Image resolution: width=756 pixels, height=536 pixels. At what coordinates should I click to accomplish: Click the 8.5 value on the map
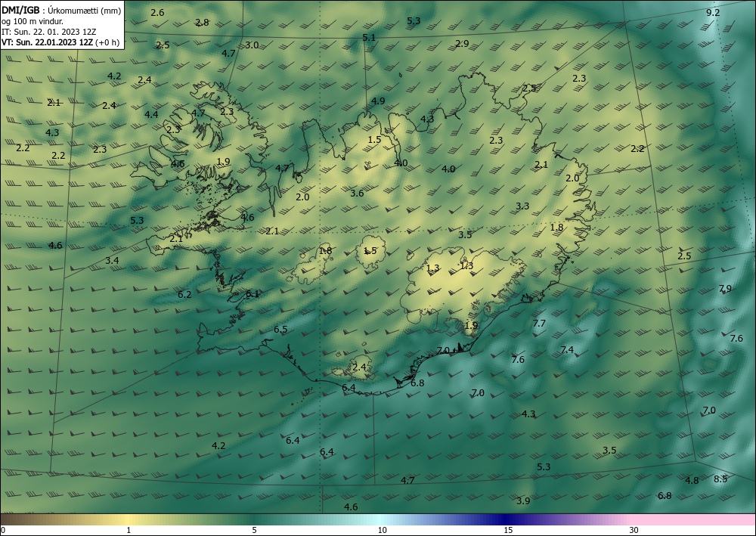[x=720, y=479]
